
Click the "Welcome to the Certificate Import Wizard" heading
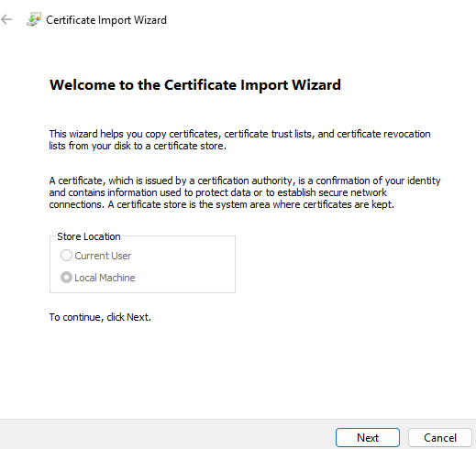pyautogui.click(x=195, y=85)
